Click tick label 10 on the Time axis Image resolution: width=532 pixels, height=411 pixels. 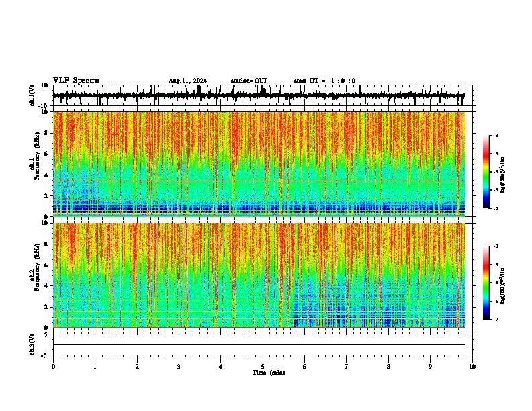472,367
